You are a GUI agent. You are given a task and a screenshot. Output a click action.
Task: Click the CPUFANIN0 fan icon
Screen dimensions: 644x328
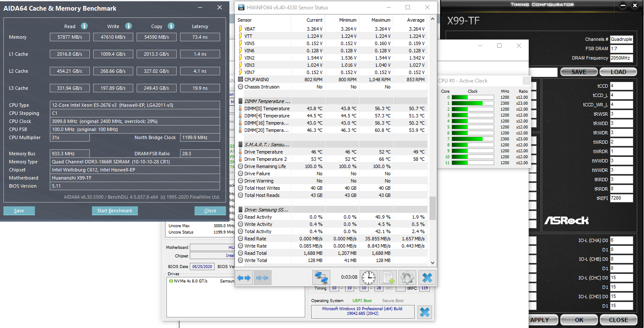(x=240, y=80)
